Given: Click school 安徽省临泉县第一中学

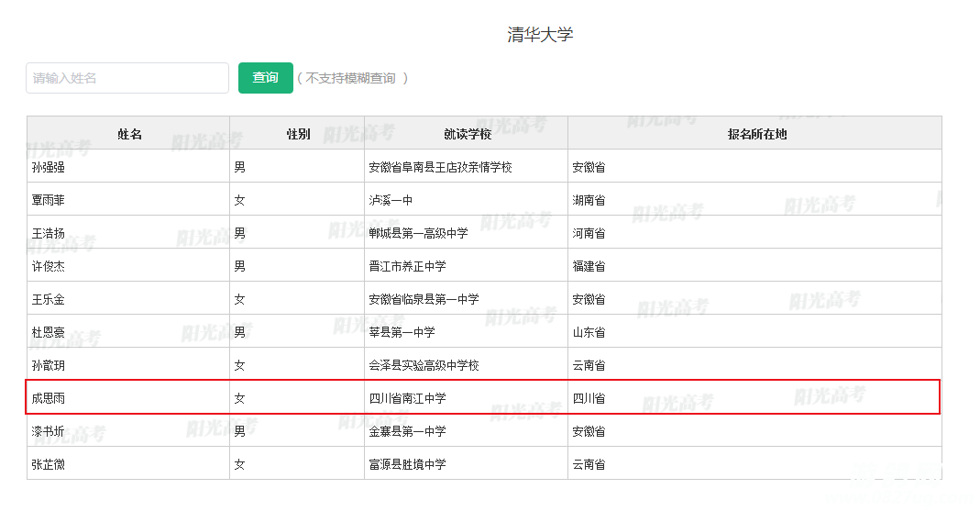Looking at the screenshot, I should (424, 300).
